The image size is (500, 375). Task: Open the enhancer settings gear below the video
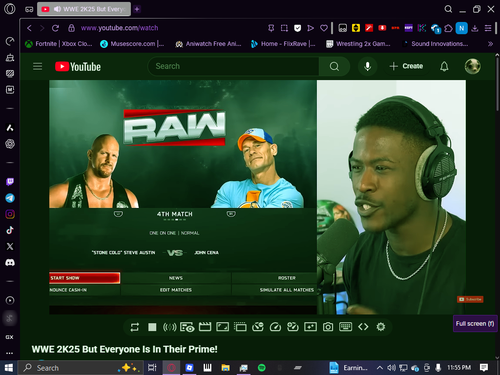click(x=381, y=327)
